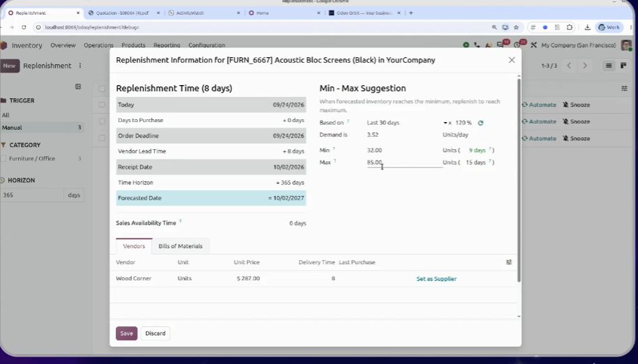The height and width of the screenshot is (364, 638).
Task: Open My Company (San Francisco) switcher
Action: (578, 45)
